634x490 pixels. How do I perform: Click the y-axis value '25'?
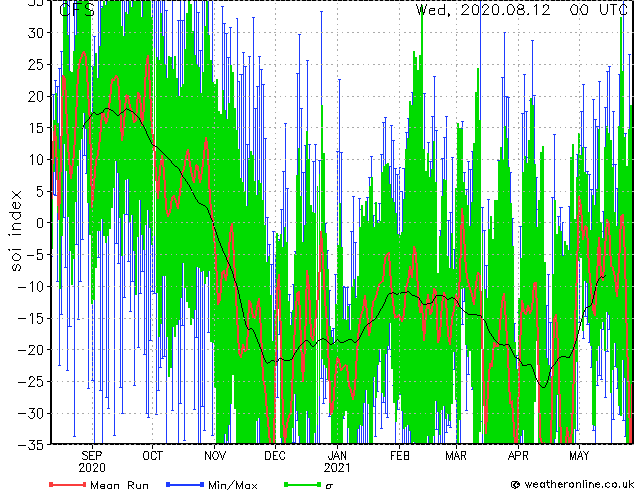[x=37, y=65]
